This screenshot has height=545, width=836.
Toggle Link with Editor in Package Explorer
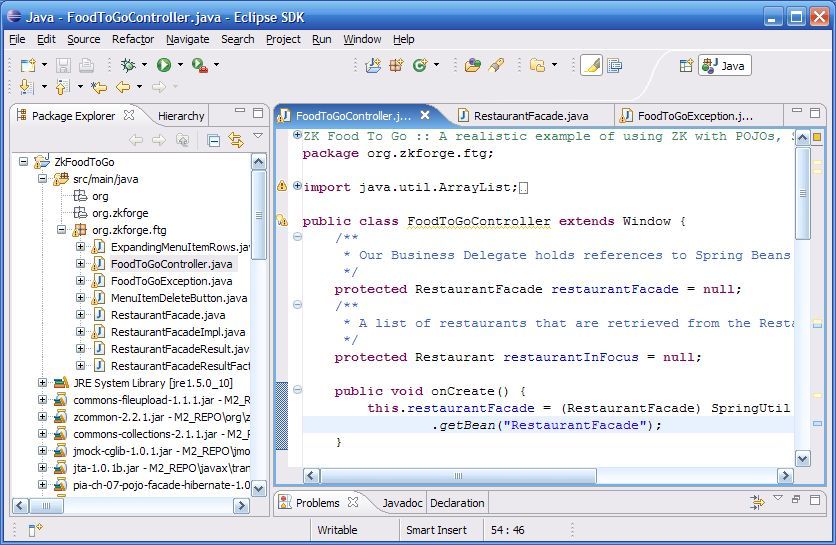click(x=236, y=140)
